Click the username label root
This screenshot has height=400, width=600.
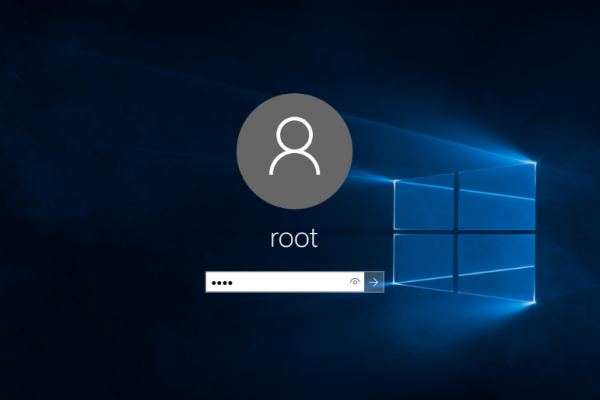click(294, 239)
